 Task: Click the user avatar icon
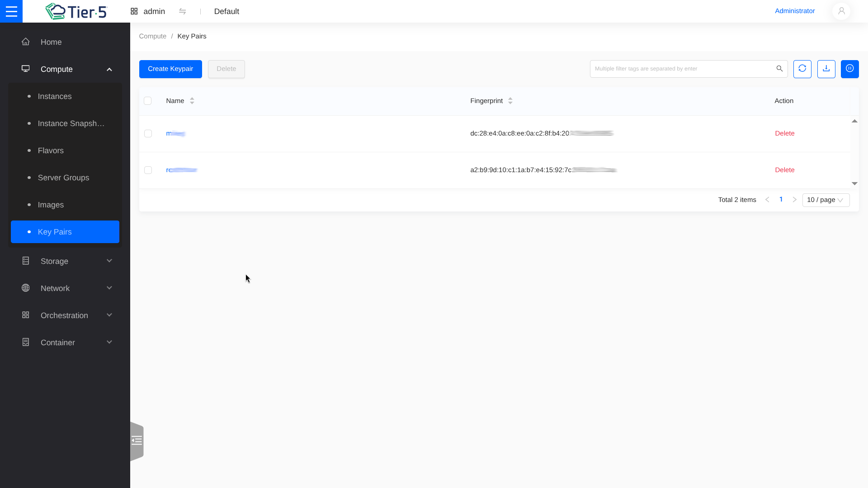(841, 11)
